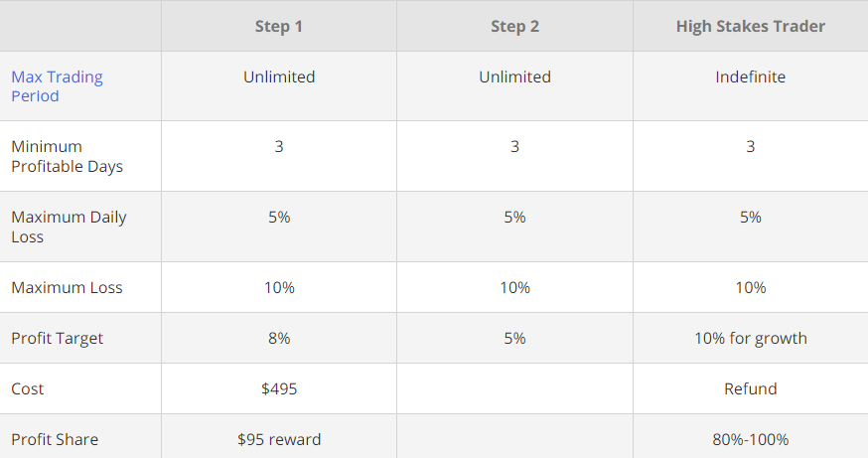Click the $495 cost cell
868x458 pixels.
point(279,389)
